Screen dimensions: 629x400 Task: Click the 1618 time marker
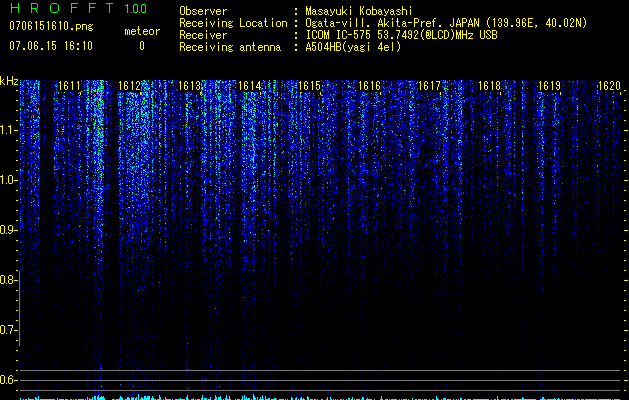click(489, 86)
